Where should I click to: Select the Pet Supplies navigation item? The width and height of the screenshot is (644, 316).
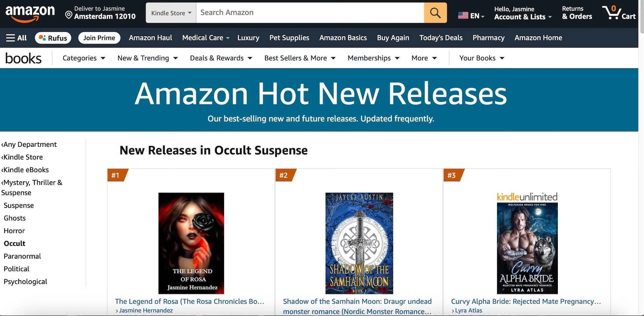[x=289, y=38]
